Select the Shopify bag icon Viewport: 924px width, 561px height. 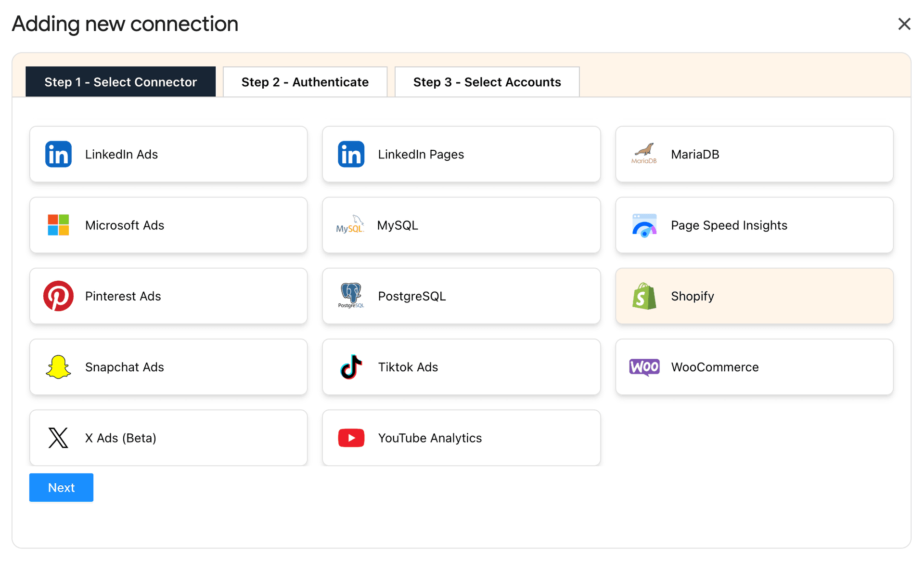coord(644,296)
